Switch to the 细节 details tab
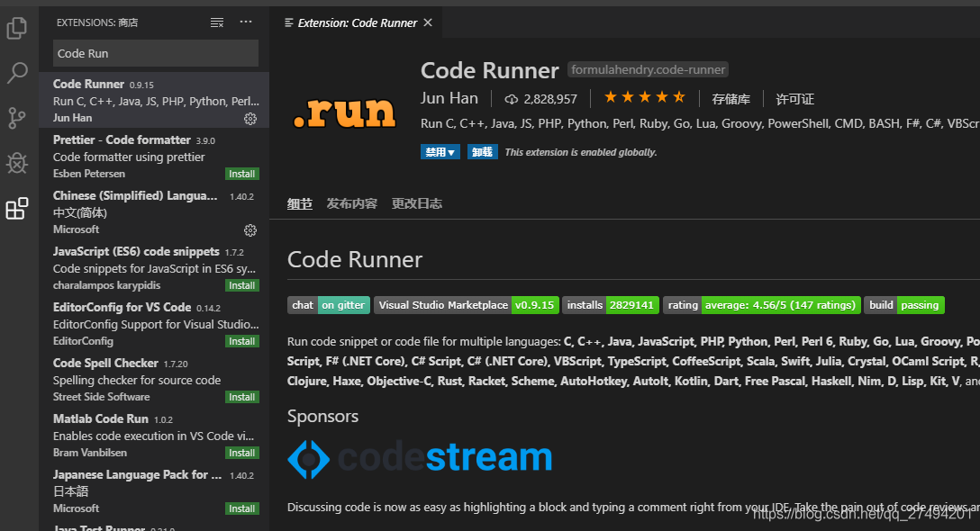Screen dimensions: 980x531 pyautogui.click(x=300, y=203)
